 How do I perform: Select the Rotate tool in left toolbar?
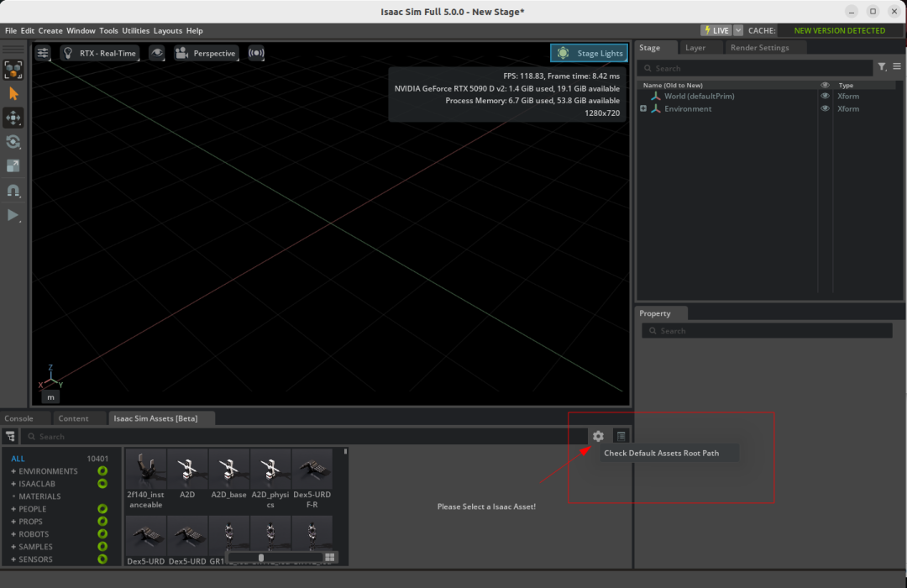point(13,142)
